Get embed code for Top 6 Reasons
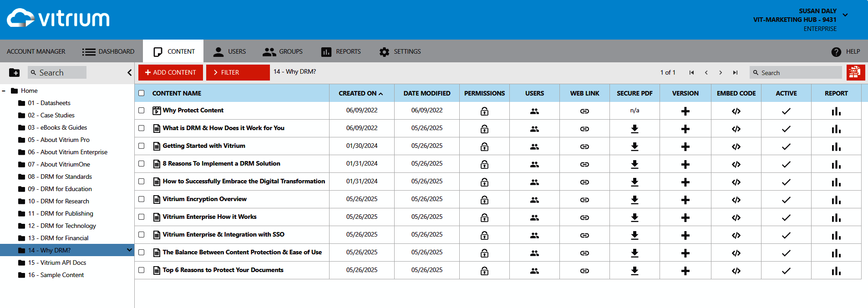The image size is (868, 308). click(x=736, y=271)
